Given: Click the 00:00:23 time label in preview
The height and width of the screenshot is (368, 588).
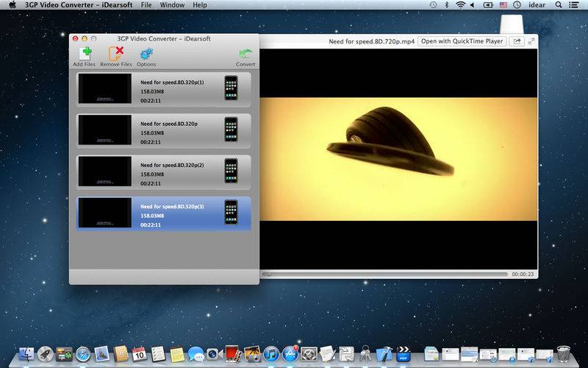Looking at the screenshot, I should 523,274.
